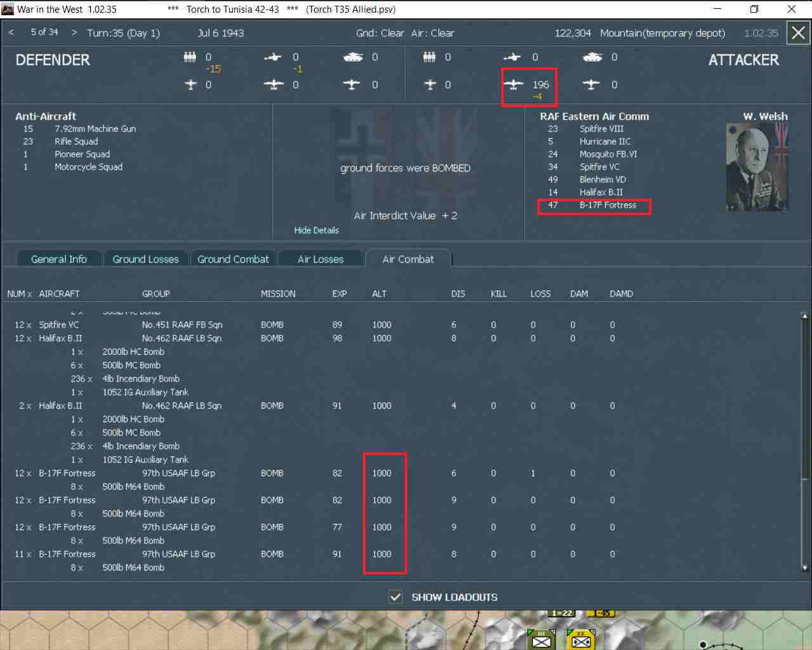Screen dimensions: 812x650
Task: Click the EXP column header
Action: tap(339, 294)
